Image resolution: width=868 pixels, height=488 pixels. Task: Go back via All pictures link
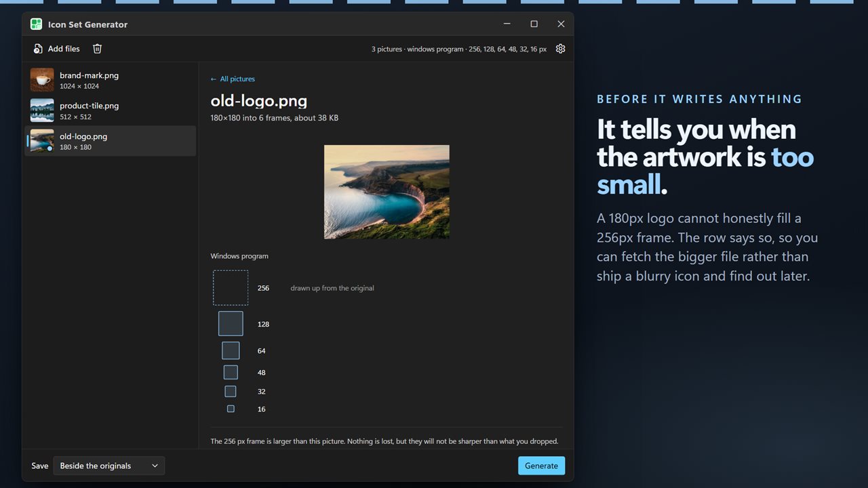pyautogui.click(x=233, y=79)
